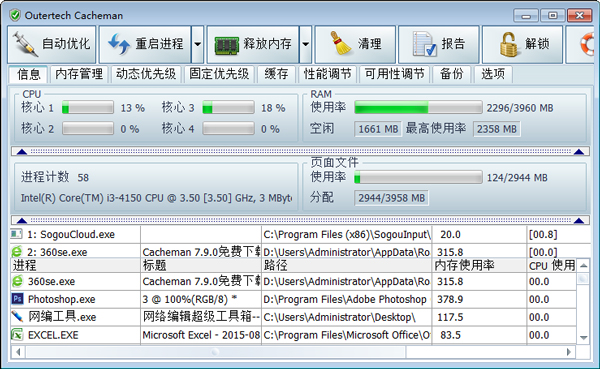600x369 pixels.
Task: Collapse the upper panel using right triangle
Action: 579,152
